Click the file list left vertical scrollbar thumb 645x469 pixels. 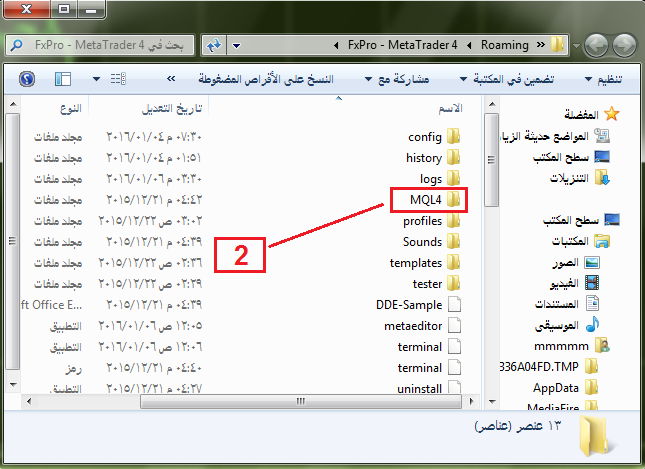click(x=13, y=241)
